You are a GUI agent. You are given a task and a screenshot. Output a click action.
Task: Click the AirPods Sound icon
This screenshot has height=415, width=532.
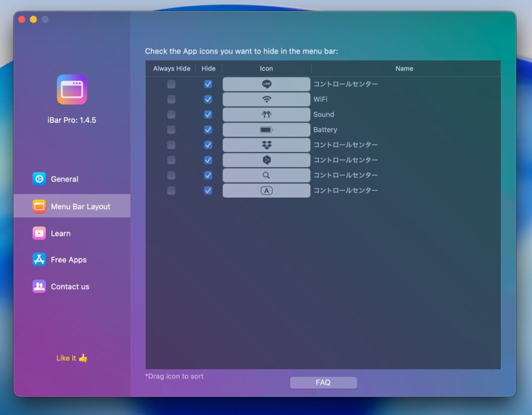point(267,114)
